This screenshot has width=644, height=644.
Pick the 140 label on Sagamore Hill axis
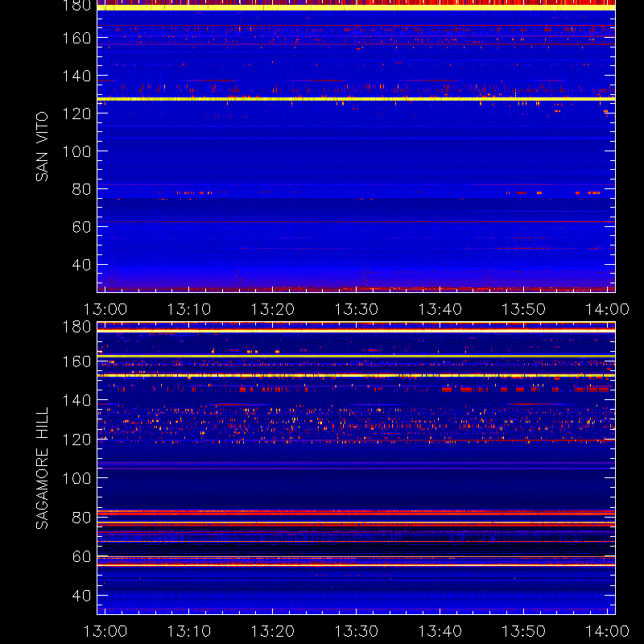pos(76,400)
